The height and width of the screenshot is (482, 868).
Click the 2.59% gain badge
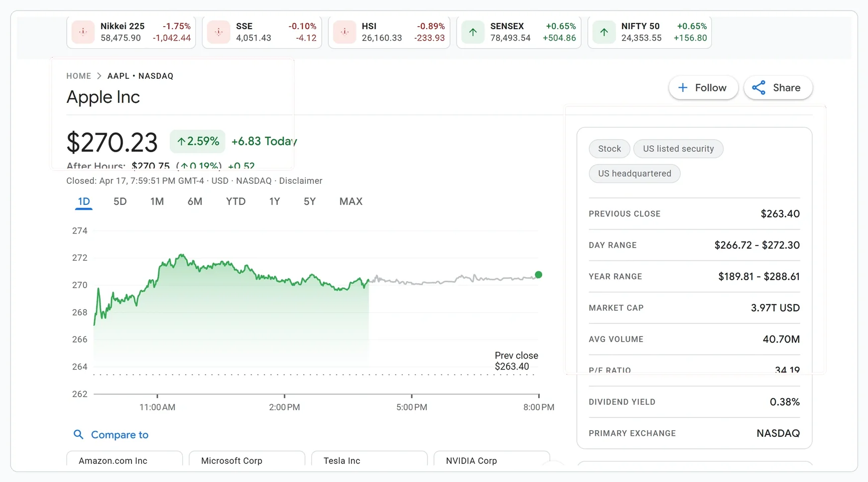point(198,142)
